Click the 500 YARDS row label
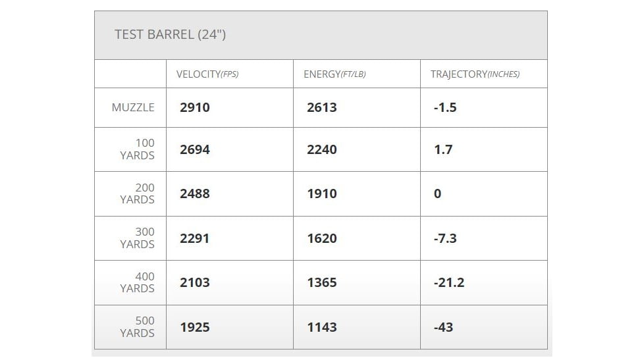 coord(137,327)
